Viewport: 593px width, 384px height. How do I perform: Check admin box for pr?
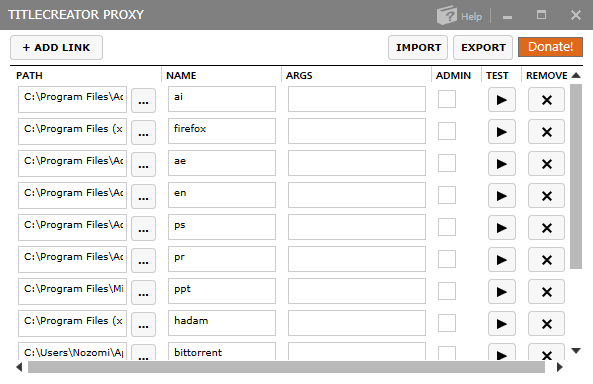click(x=447, y=259)
